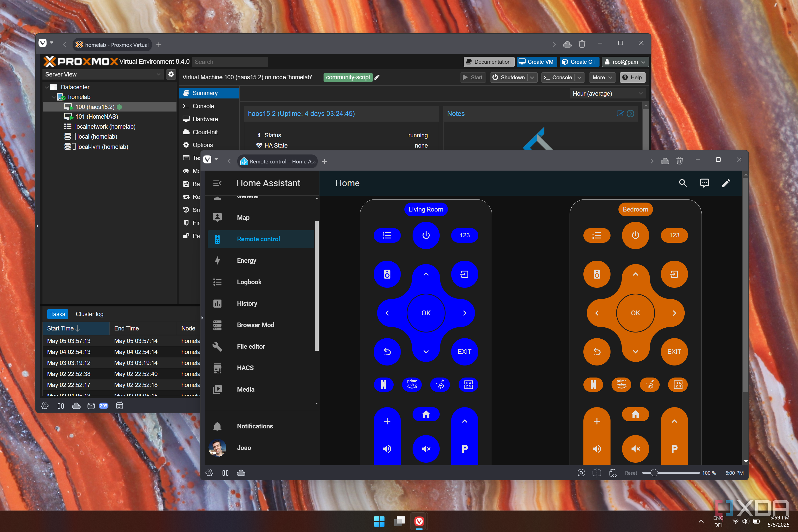Collapse the Datacenter tree node
The height and width of the screenshot is (532, 798).
click(47, 87)
